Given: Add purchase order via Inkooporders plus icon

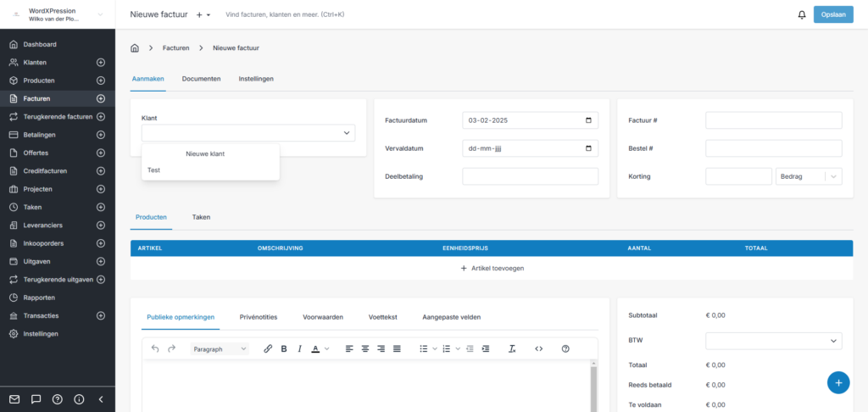Looking at the screenshot, I should pyautogui.click(x=101, y=243).
